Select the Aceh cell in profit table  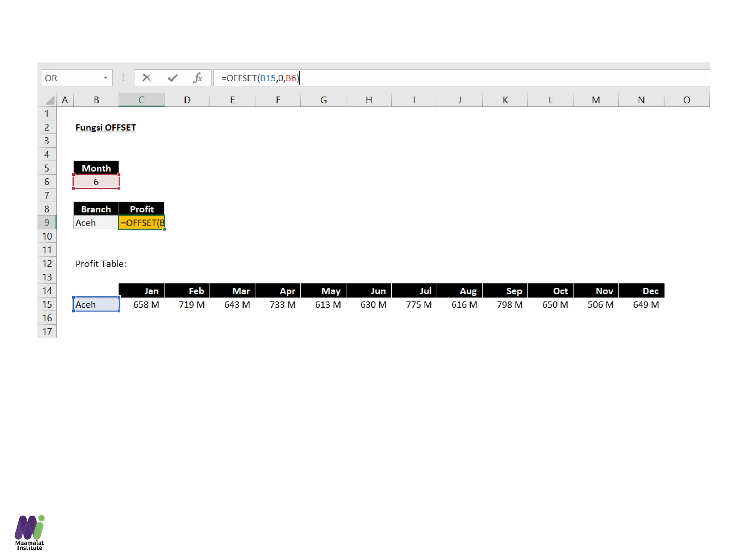[x=96, y=304]
